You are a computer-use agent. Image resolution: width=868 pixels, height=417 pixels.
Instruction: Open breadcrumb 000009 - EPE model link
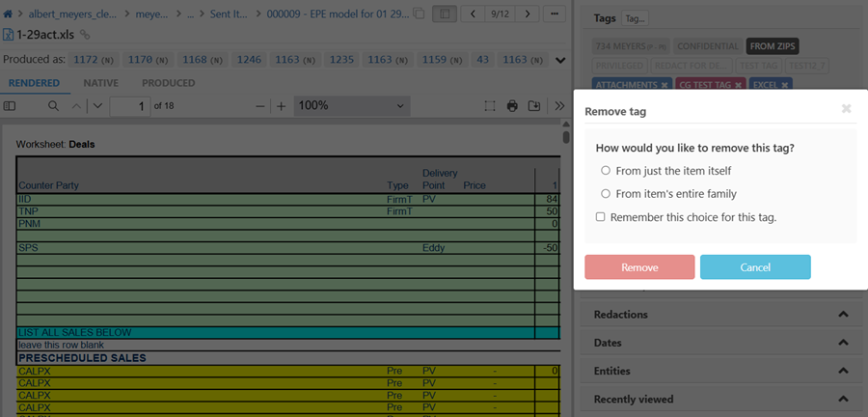[339, 14]
